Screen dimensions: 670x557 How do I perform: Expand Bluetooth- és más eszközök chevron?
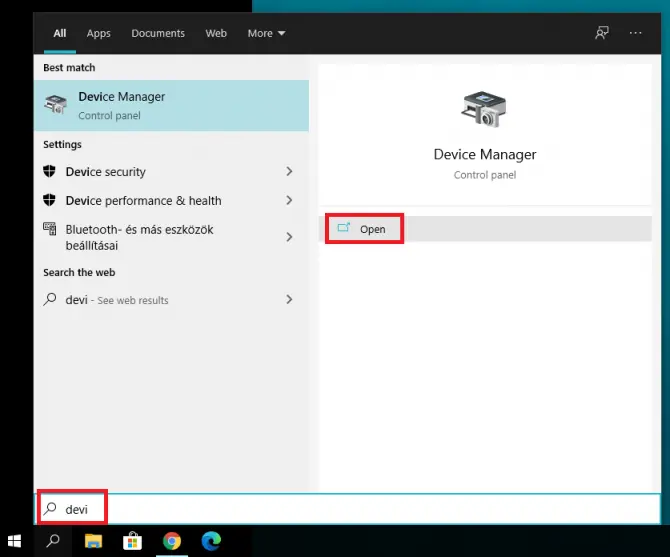tap(289, 237)
